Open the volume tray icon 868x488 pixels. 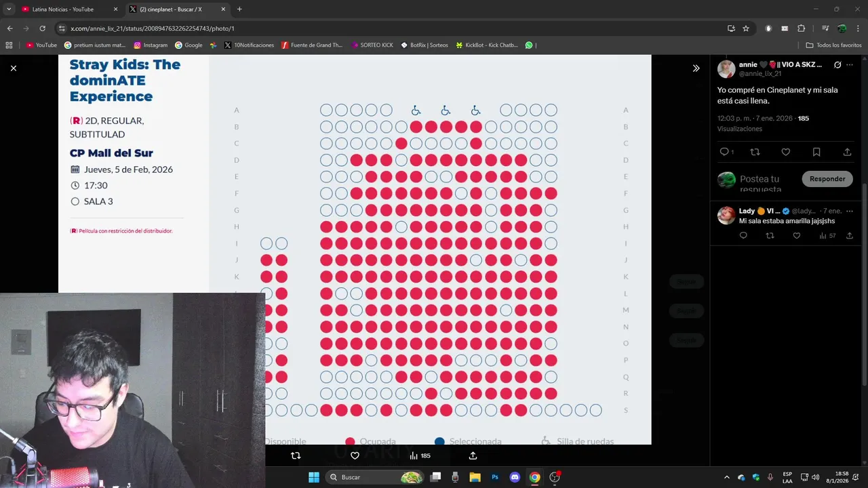tap(815, 477)
